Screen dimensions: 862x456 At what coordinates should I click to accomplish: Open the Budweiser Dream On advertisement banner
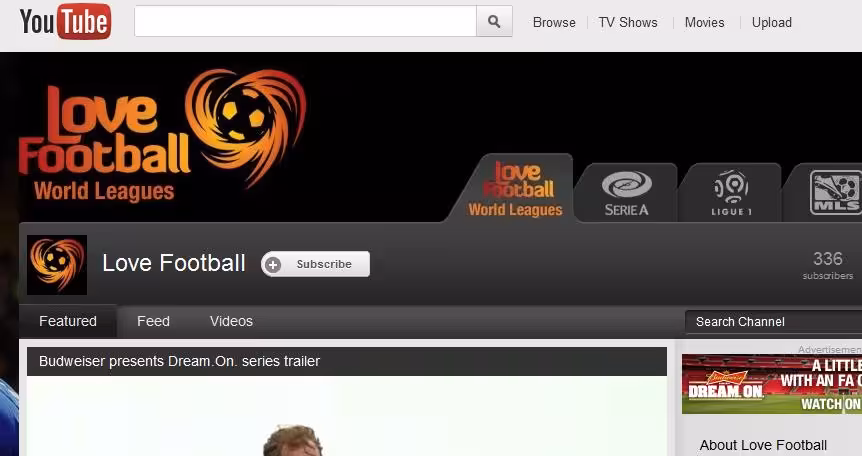point(772,384)
